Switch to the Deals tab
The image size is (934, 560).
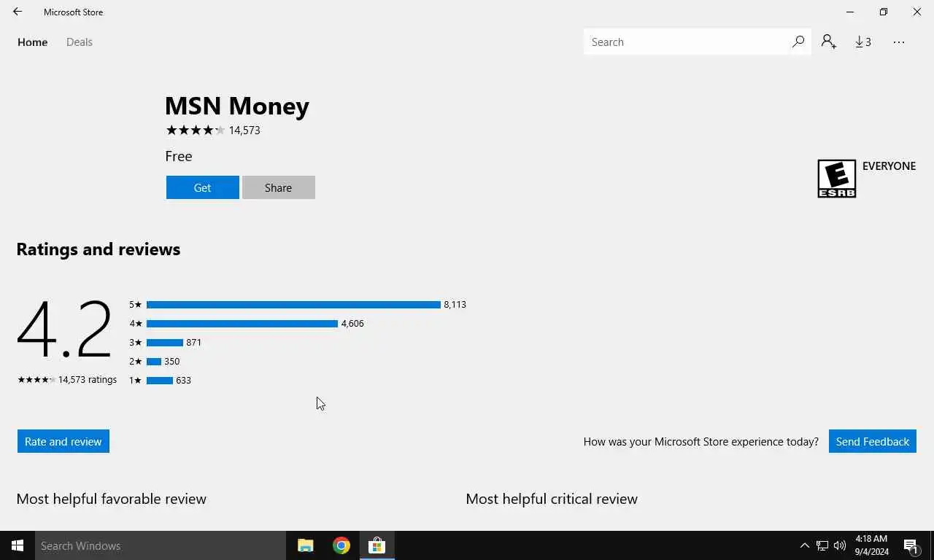point(80,42)
